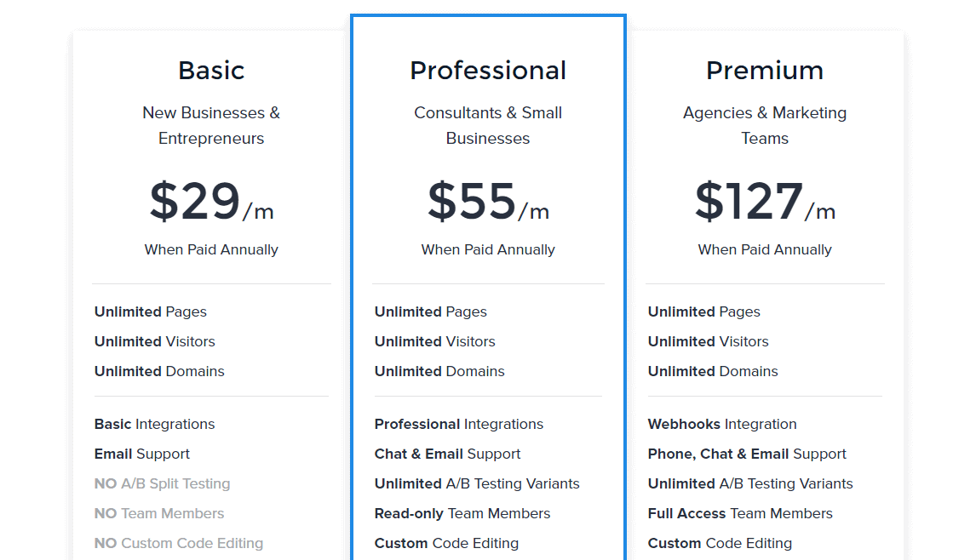The width and height of the screenshot is (976, 560).
Task: Click 'NO Custom Code Editing' in Basic
Action: click(179, 543)
